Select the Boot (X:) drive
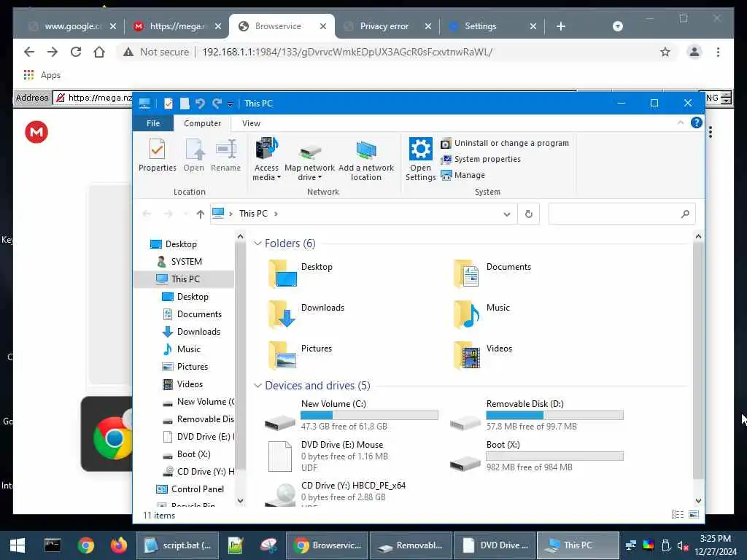This screenshot has height=560, width=747. (x=536, y=456)
